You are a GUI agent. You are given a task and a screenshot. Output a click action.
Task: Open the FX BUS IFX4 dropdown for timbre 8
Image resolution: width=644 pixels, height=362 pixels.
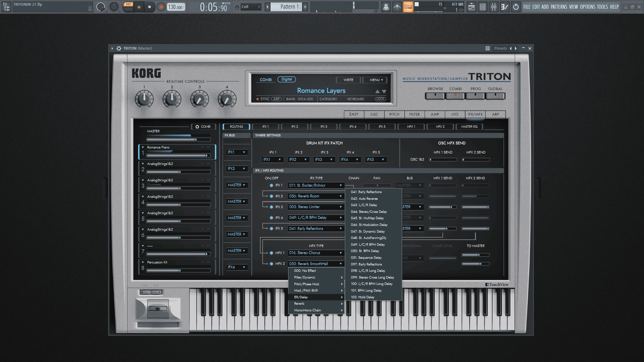(237, 267)
